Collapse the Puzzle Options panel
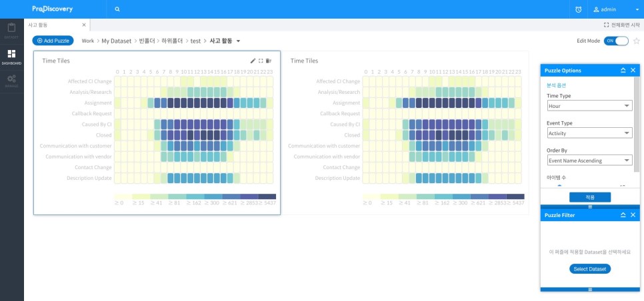 pyautogui.click(x=623, y=70)
